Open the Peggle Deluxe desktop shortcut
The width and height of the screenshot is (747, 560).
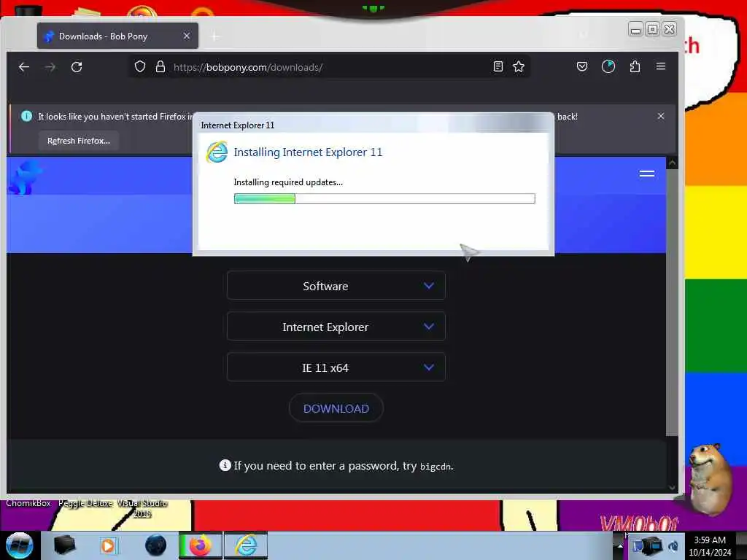pyautogui.click(x=86, y=503)
